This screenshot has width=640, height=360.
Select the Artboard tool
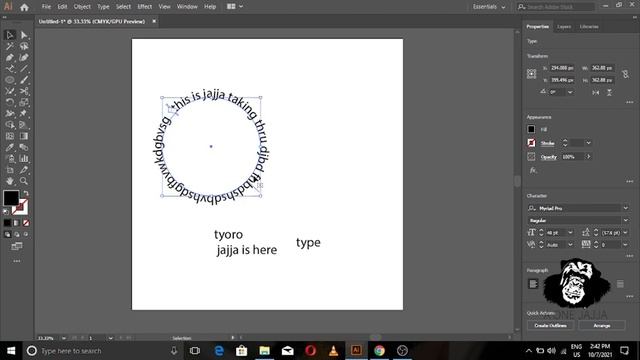coord(10,170)
